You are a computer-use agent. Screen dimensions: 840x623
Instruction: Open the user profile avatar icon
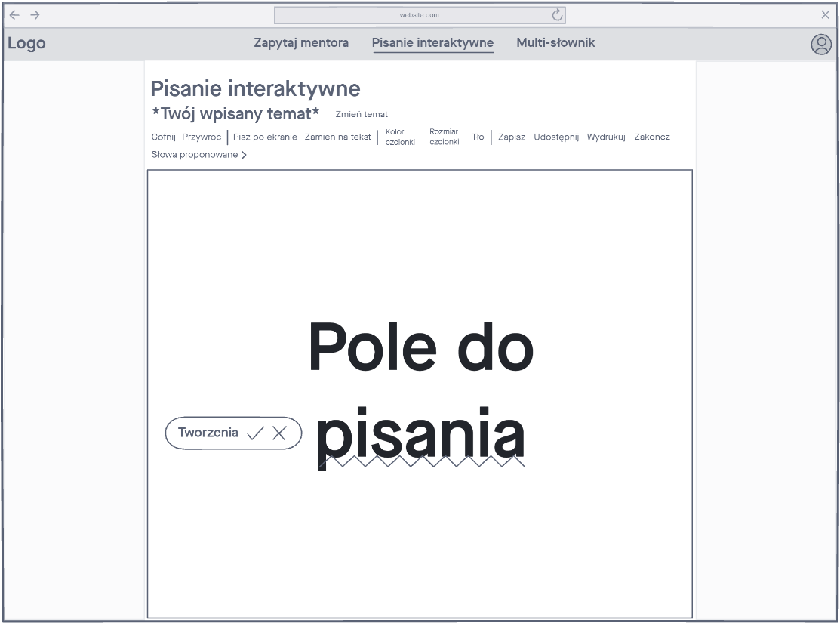(820, 45)
